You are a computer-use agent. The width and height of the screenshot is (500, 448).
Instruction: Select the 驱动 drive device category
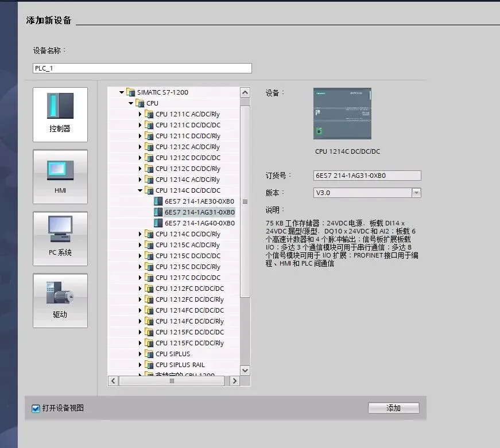(x=60, y=301)
